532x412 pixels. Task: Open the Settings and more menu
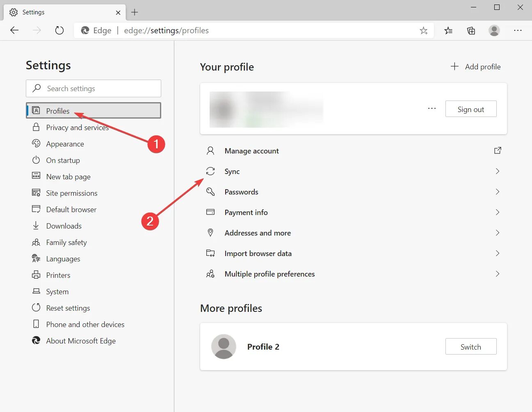point(518,30)
